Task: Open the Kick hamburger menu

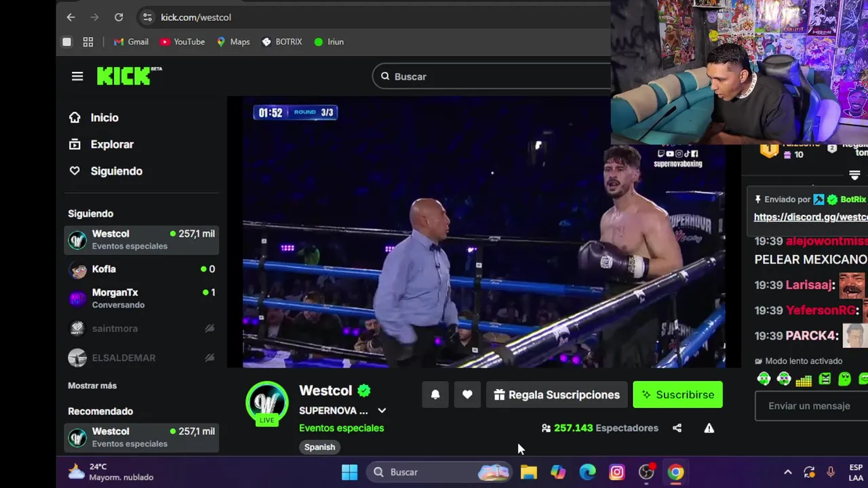Action: [x=77, y=77]
